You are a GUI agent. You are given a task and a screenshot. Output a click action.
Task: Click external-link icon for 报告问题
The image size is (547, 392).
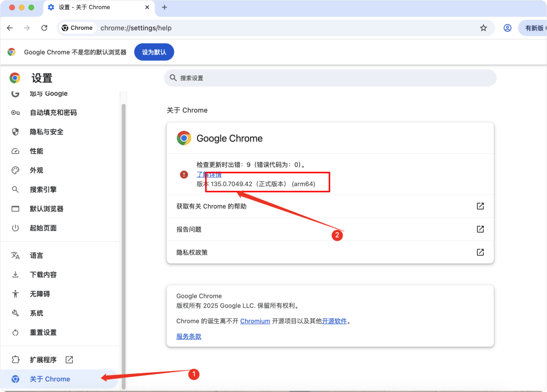[480, 229]
